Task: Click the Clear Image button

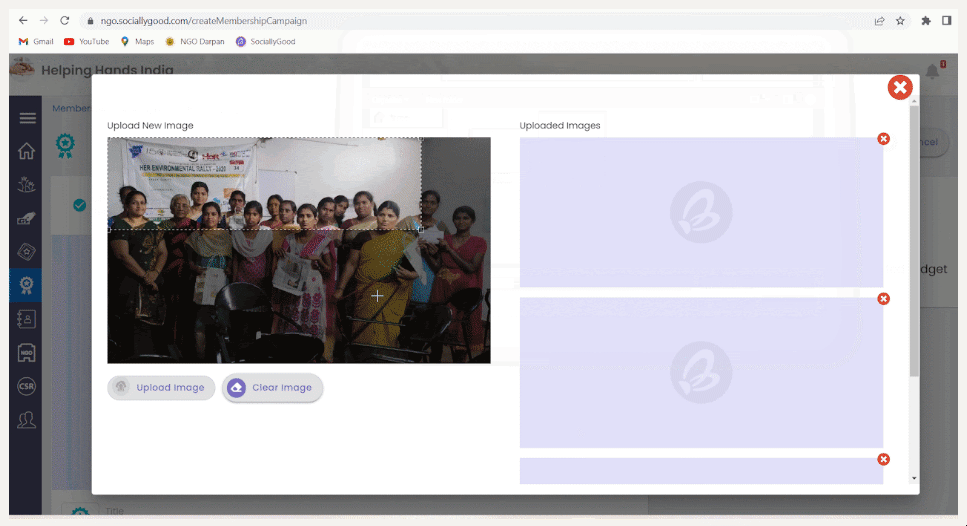Action: point(272,387)
